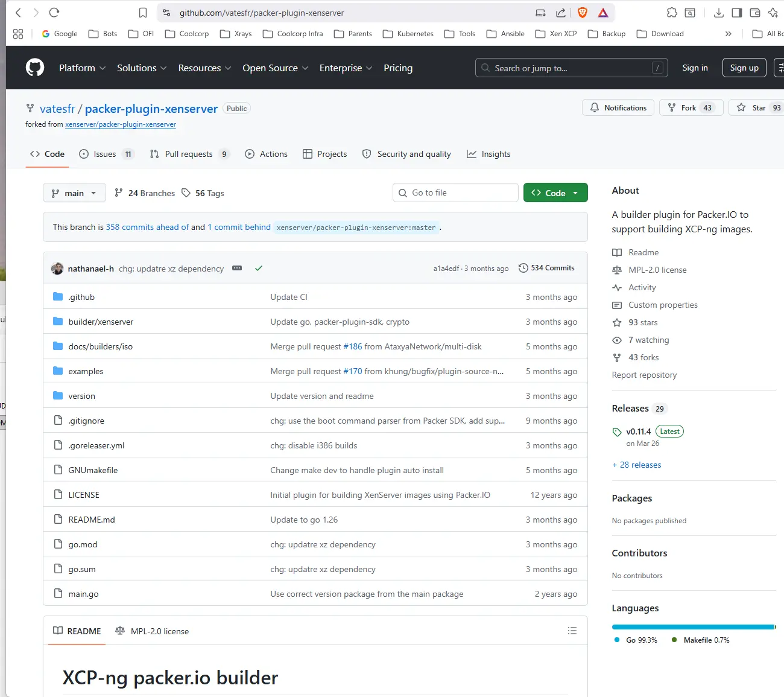Reload the page with refresh icon
Viewport: 784px width, 697px height.
(x=54, y=12)
